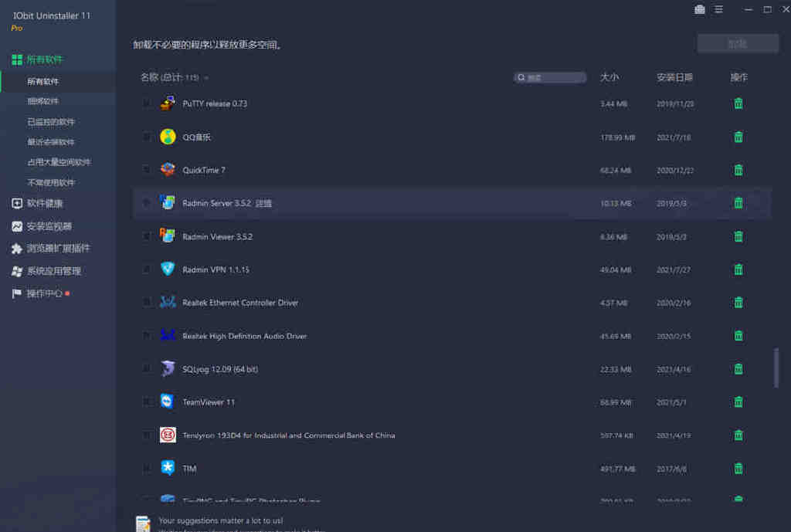Click 'Your suggestions matter a lot to us!' link

tap(221, 520)
